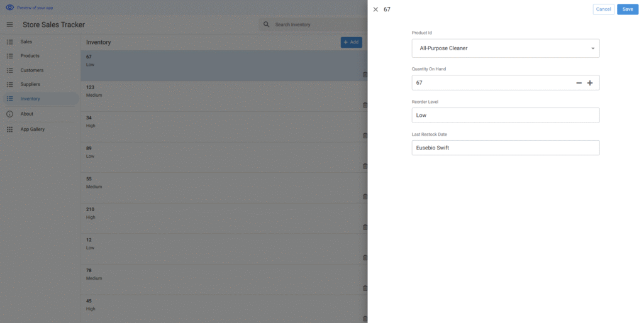Delete the inventory row with quantity 123
The width and height of the screenshot is (644, 323).
(365, 105)
